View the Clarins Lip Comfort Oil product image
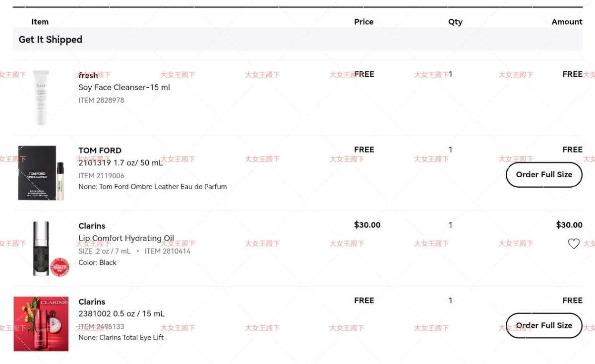 coord(42,248)
